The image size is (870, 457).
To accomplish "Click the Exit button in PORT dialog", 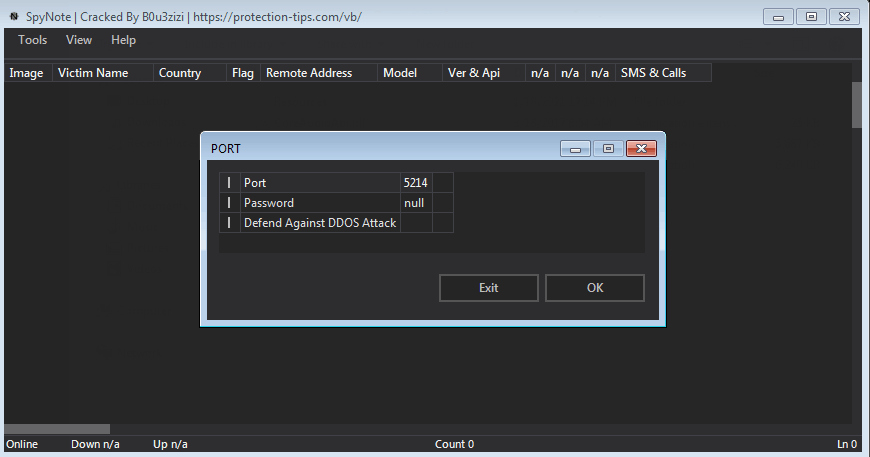I will [x=488, y=288].
